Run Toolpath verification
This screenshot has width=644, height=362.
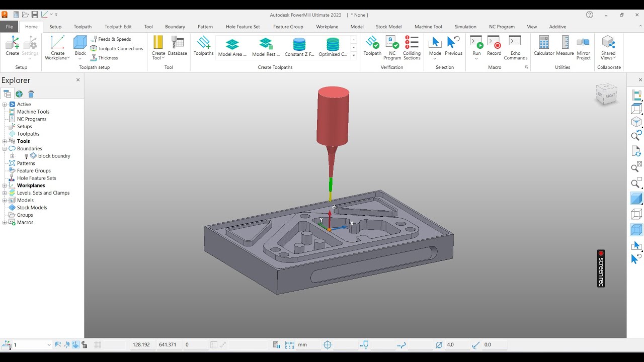(x=372, y=46)
